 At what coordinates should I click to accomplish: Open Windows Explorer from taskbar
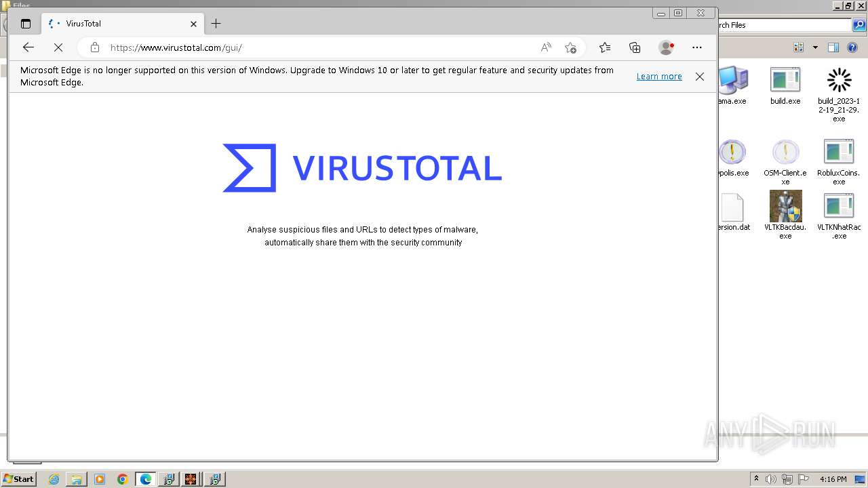tap(77, 479)
